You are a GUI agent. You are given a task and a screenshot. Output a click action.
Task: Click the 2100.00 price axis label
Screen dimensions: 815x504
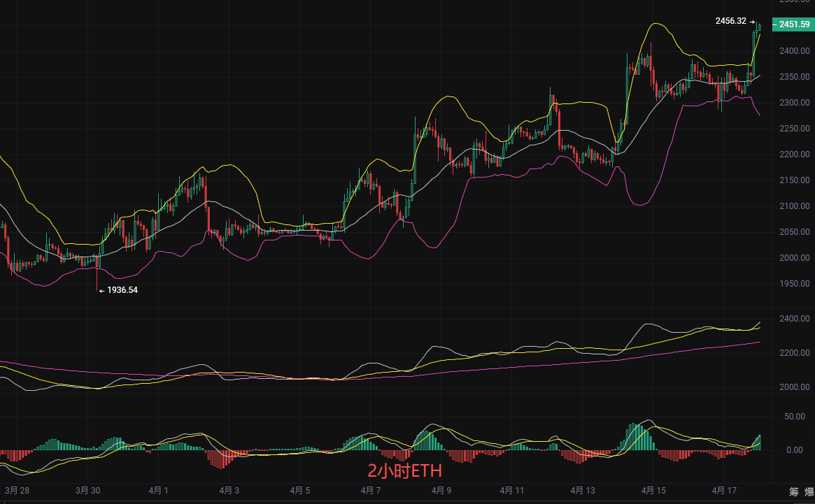pos(795,206)
